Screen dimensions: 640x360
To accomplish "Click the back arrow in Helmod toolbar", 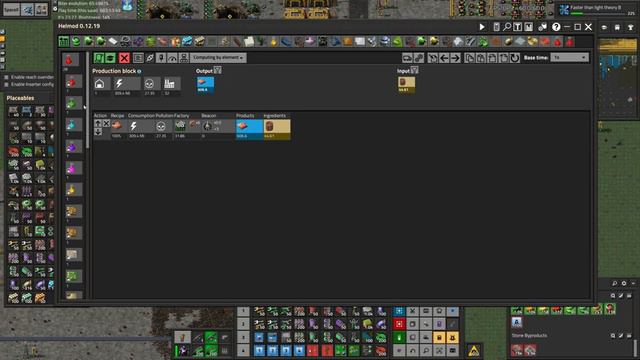I will pyautogui.click(x=444, y=58).
